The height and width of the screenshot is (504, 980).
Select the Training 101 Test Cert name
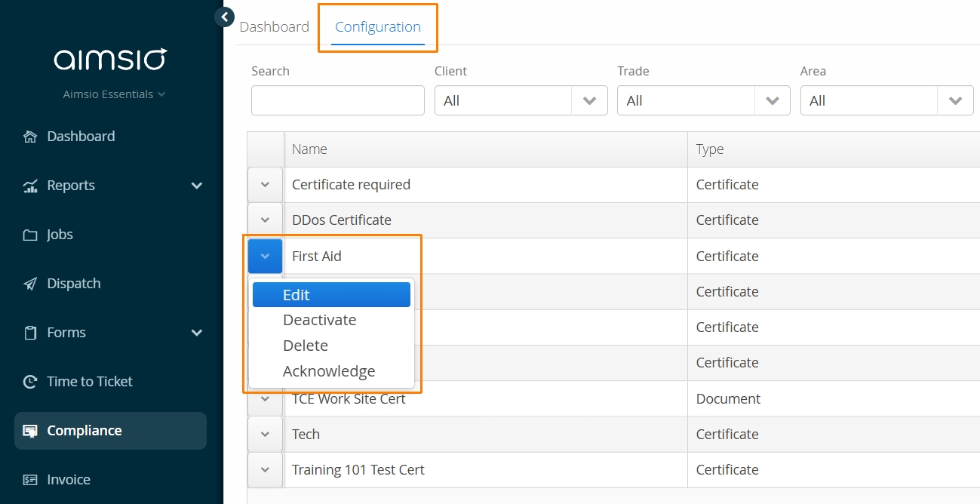pos(358,470)
